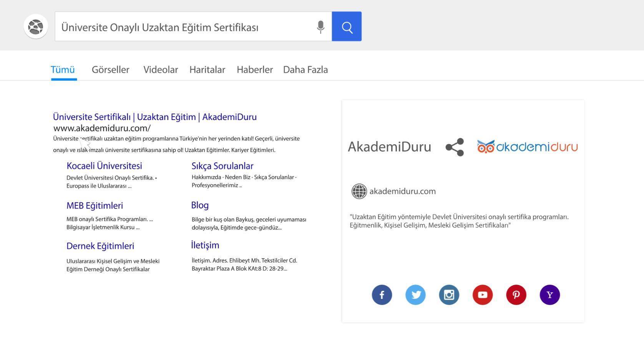Open AkademiDuru Twitter profile
644x362 pixels.
coord(415,295)
